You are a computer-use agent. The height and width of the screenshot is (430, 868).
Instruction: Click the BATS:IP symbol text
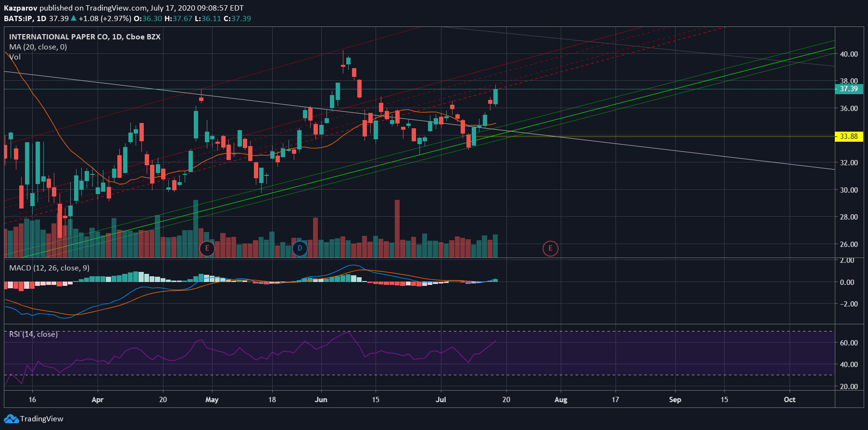(19, 19)
